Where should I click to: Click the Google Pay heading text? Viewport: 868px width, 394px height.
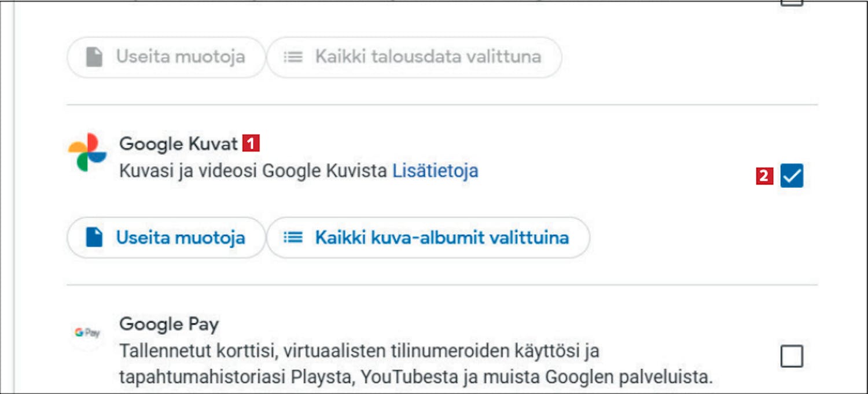(x=169, y=325)
